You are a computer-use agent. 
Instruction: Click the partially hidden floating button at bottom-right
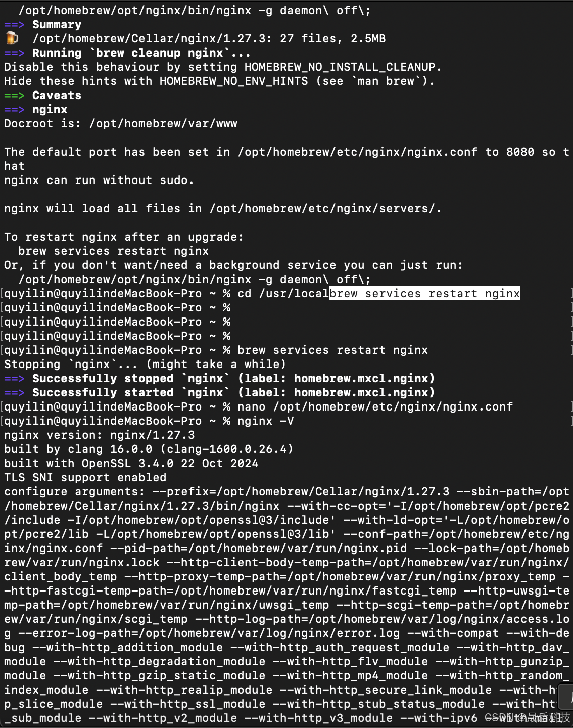565,696
